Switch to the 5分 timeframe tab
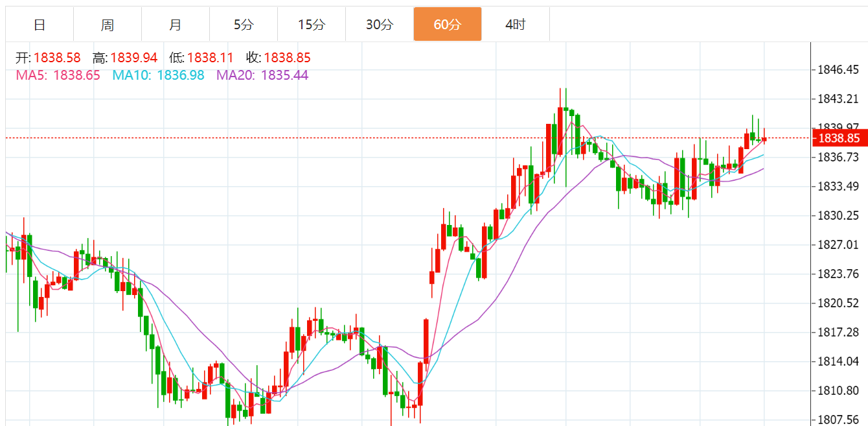 click(244, 25)
